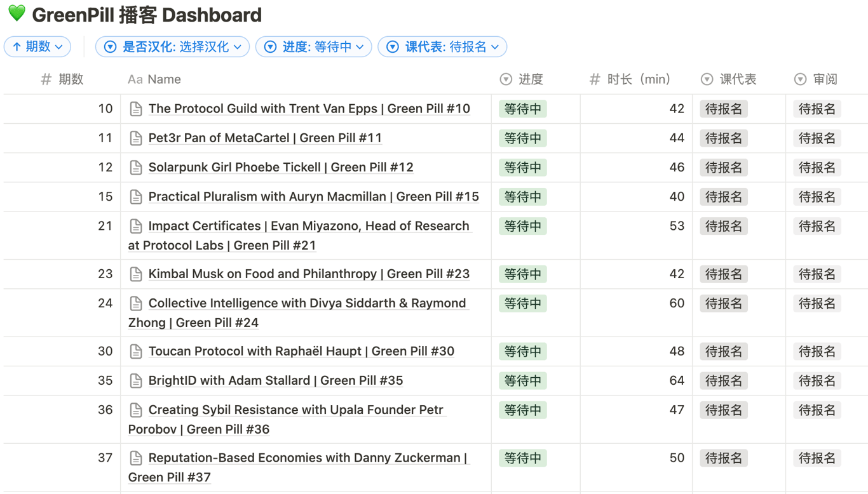Click the GreenPill 播客 Dashboard title

[147, 15]
